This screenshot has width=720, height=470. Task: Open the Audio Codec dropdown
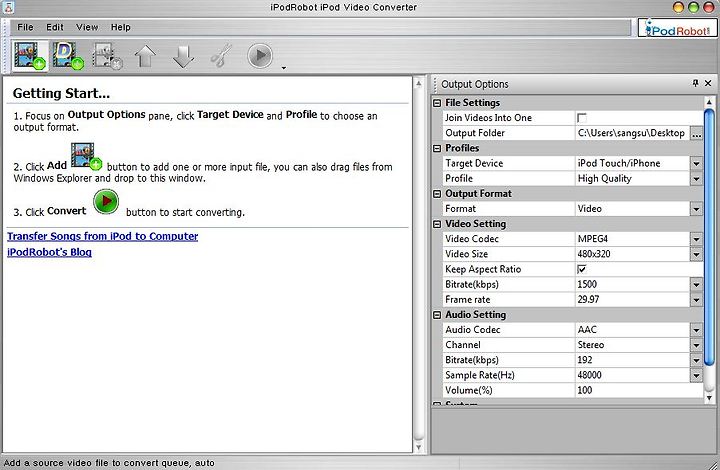click(697, 330)
